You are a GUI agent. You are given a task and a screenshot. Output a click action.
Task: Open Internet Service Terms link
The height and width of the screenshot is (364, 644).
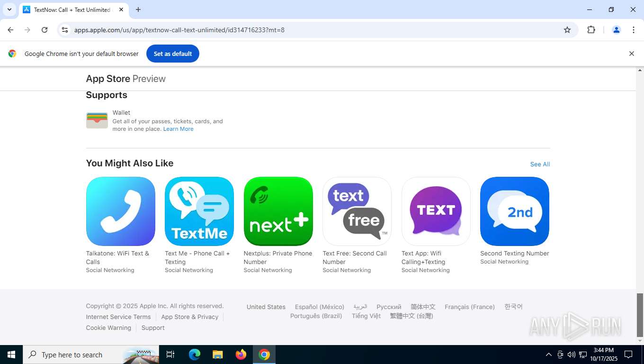118,317
